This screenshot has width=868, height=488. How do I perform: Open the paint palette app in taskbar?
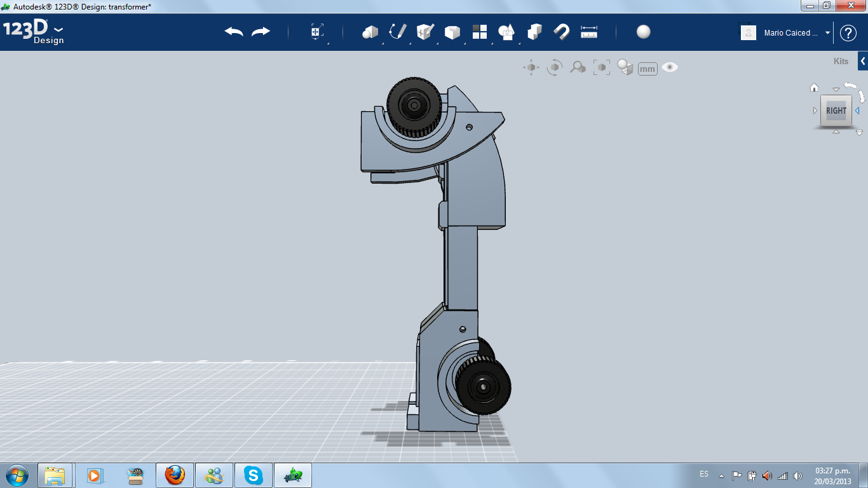135,475
